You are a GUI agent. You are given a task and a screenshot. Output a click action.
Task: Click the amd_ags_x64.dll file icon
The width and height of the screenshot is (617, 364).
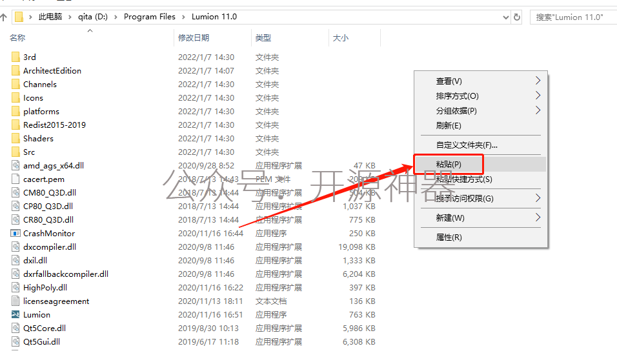15,166
